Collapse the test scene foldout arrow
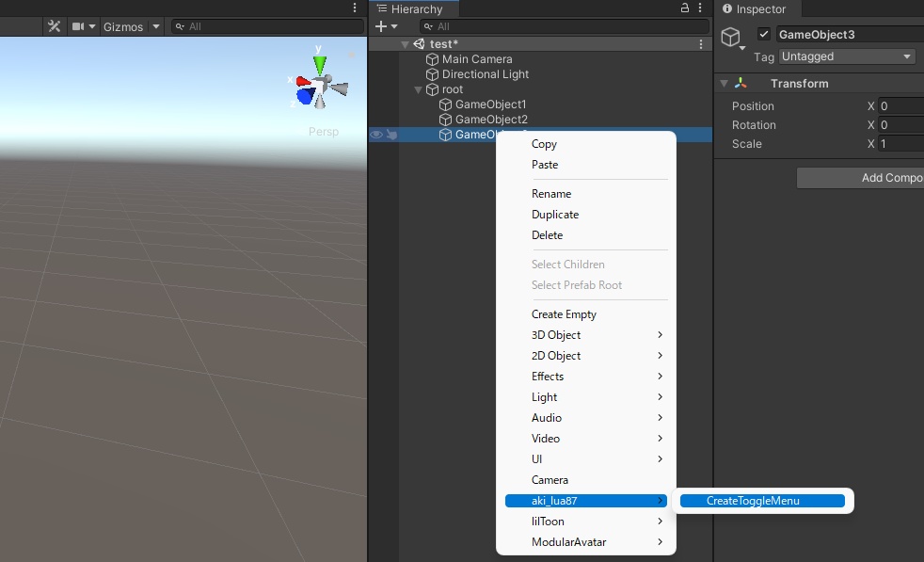Image resolution: width=924 pixels, height=562 pixels. 405,44
